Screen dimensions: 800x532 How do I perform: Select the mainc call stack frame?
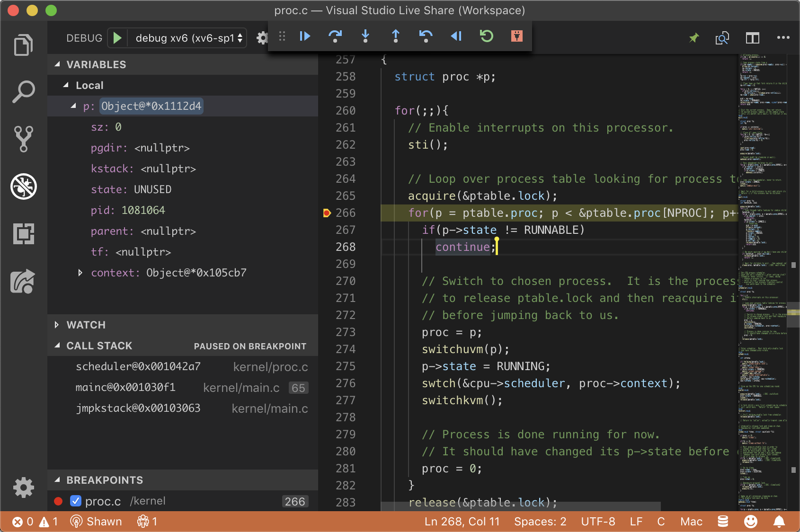coord(126,388)
